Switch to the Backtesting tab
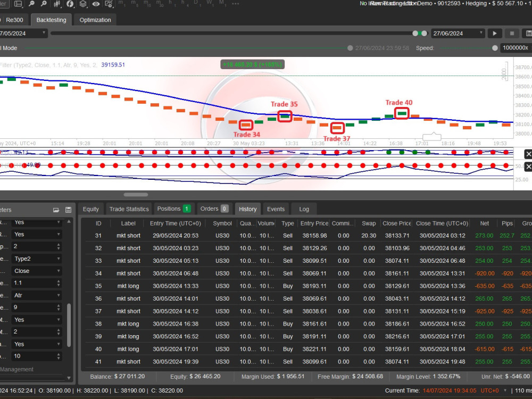Image resolution: width=532 pixels, height=399 pixels. (51, 20)
